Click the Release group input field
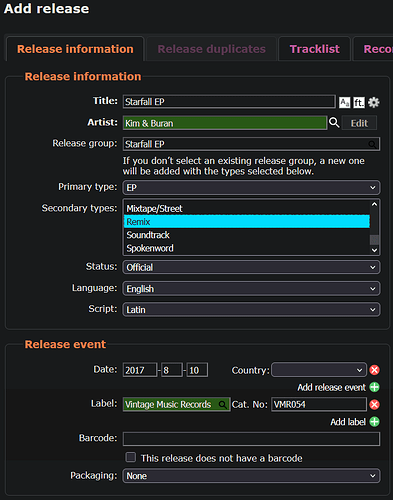 click(251, 144)
